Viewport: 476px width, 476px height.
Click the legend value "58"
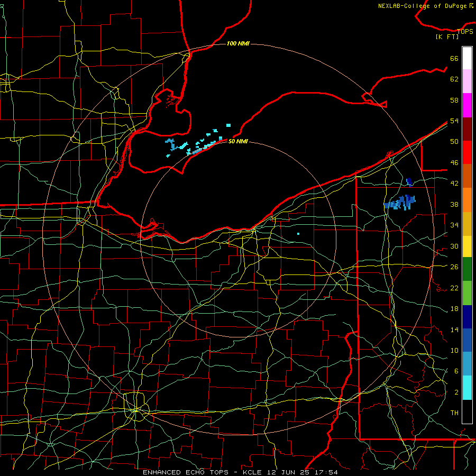coord(454,100)
